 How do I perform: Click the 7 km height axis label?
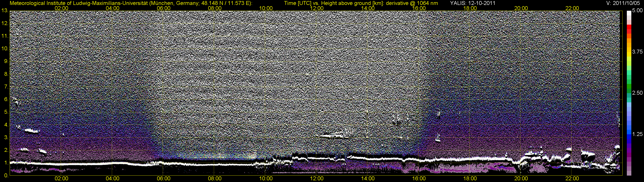(6, 87)
